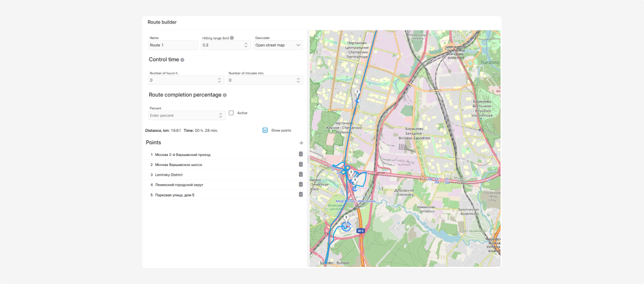Click the Percent field stepper arrows

coord(221,115)
